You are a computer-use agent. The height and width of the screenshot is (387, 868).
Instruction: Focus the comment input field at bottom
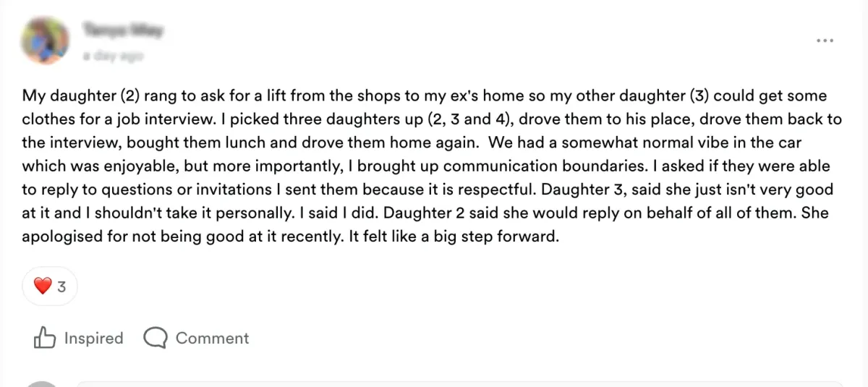coord(459,384)
